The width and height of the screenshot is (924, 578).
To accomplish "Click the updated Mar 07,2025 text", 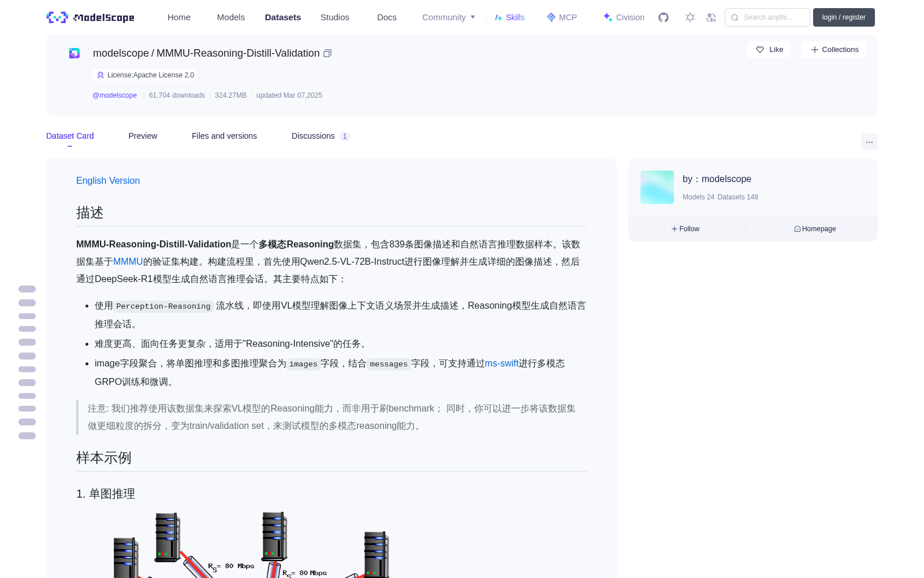I will tap(289, 95).
